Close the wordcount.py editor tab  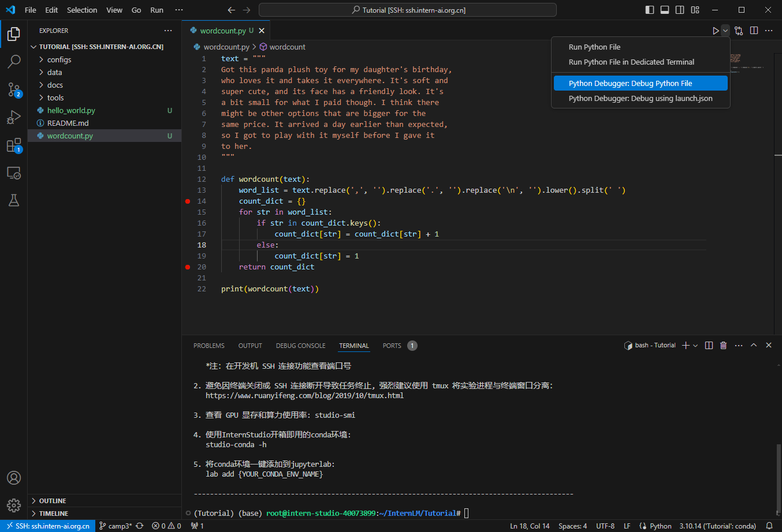(262, 31)
